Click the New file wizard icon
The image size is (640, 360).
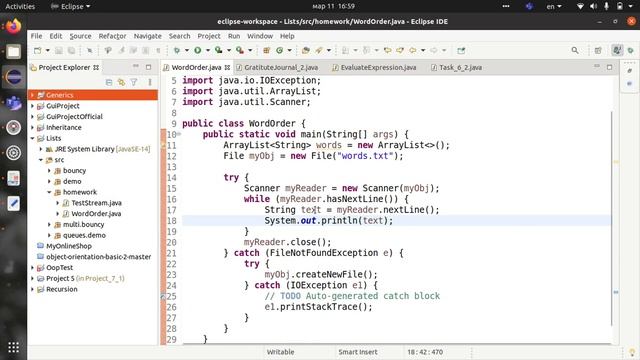38,51
